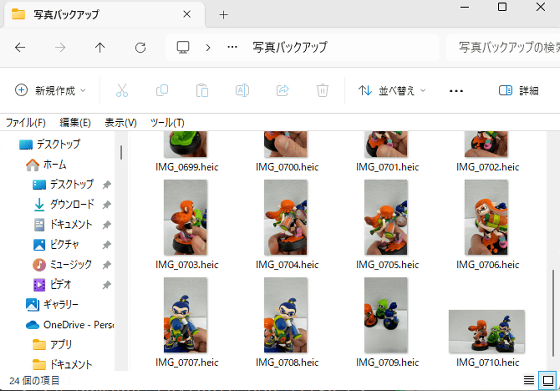Go forward with the right arrow button
This screenshot has width=560, height=391.
pos(60,47)
